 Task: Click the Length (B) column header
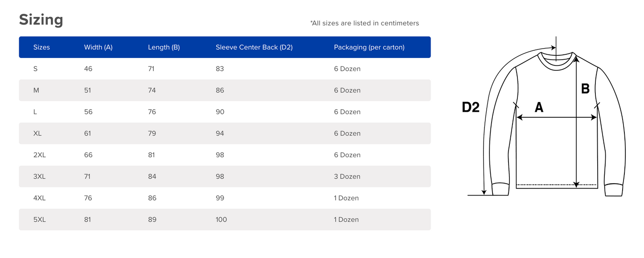coord(164,47)
